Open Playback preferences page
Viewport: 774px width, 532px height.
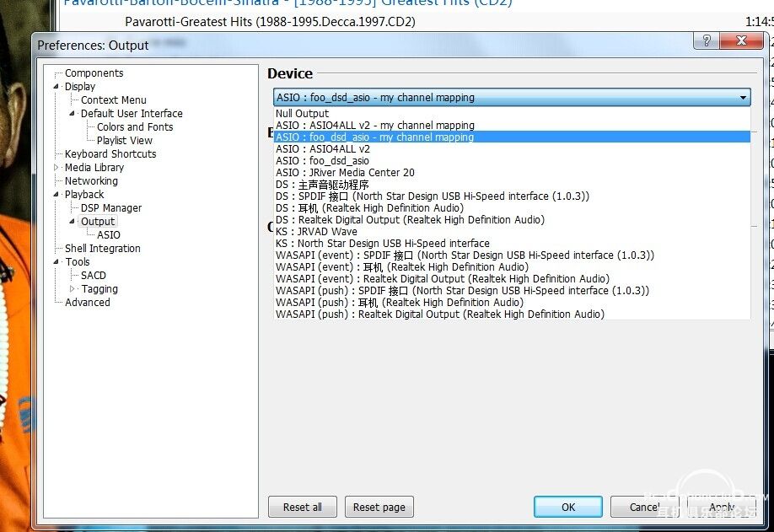(x=84, y=195)
